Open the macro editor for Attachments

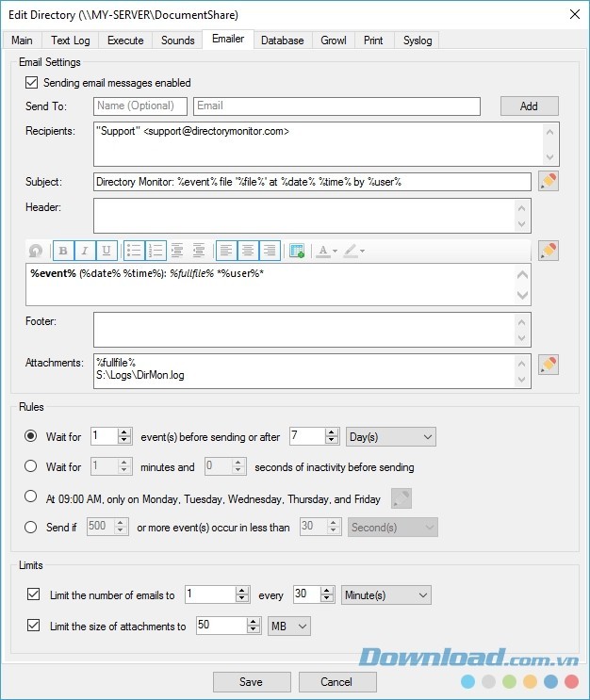549,365
